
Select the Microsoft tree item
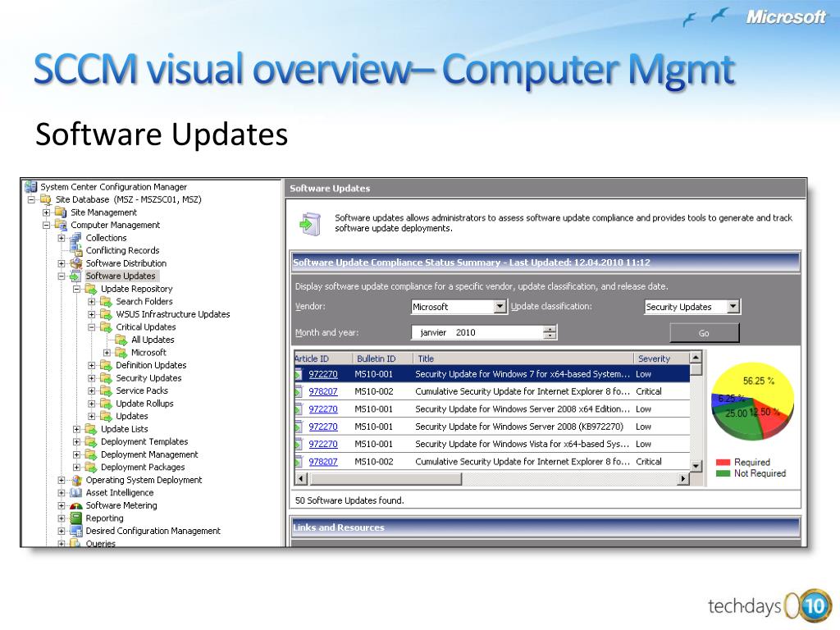coord(148,353)
